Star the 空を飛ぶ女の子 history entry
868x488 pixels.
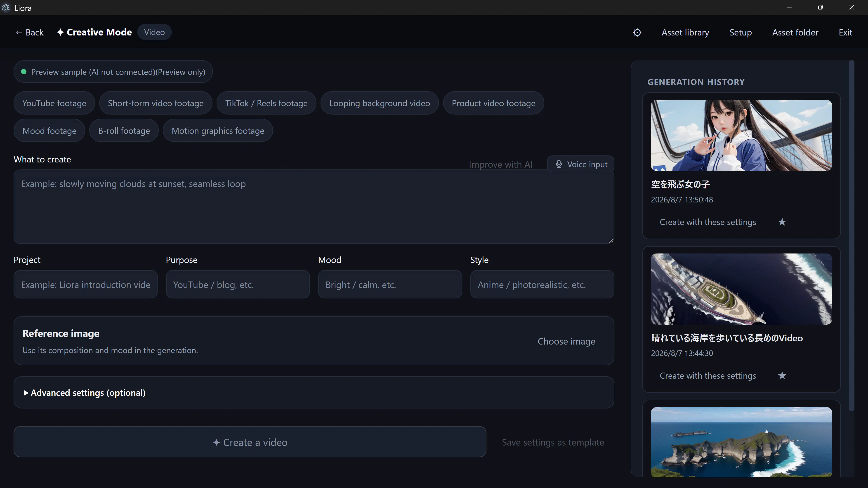click(782, 222)
